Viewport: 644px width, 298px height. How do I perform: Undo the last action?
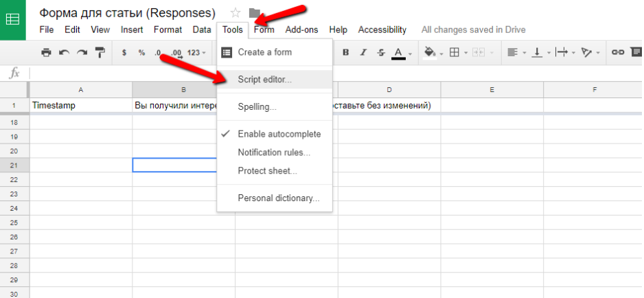tap(65, 52)
